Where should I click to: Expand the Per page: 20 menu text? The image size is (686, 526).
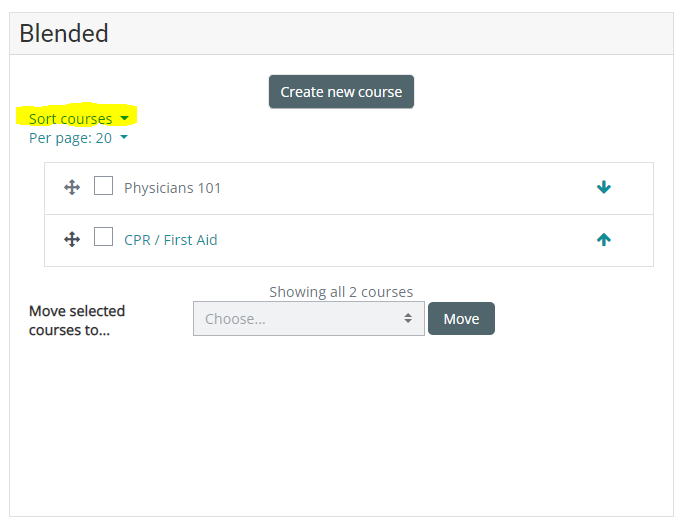click(x=70, y=138)
